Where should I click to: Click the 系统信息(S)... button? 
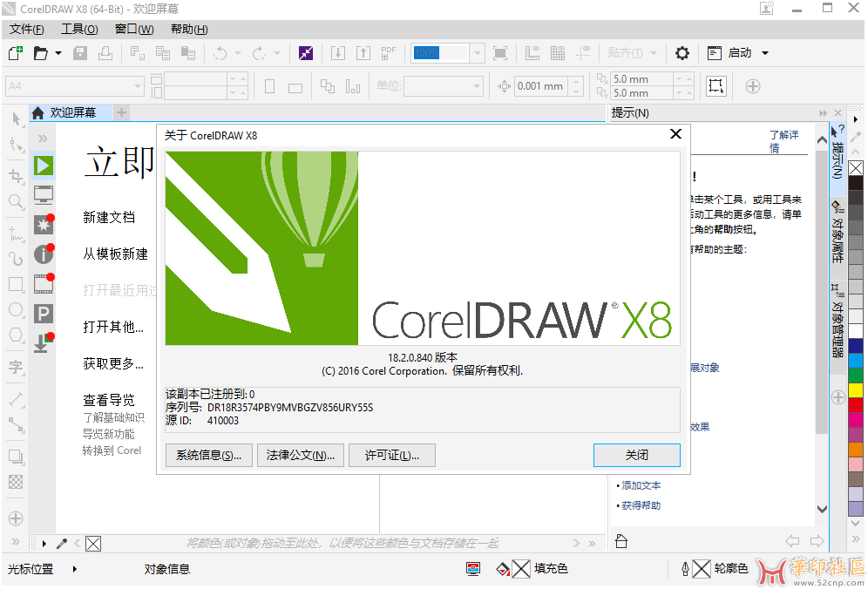(x=208, y=456)
